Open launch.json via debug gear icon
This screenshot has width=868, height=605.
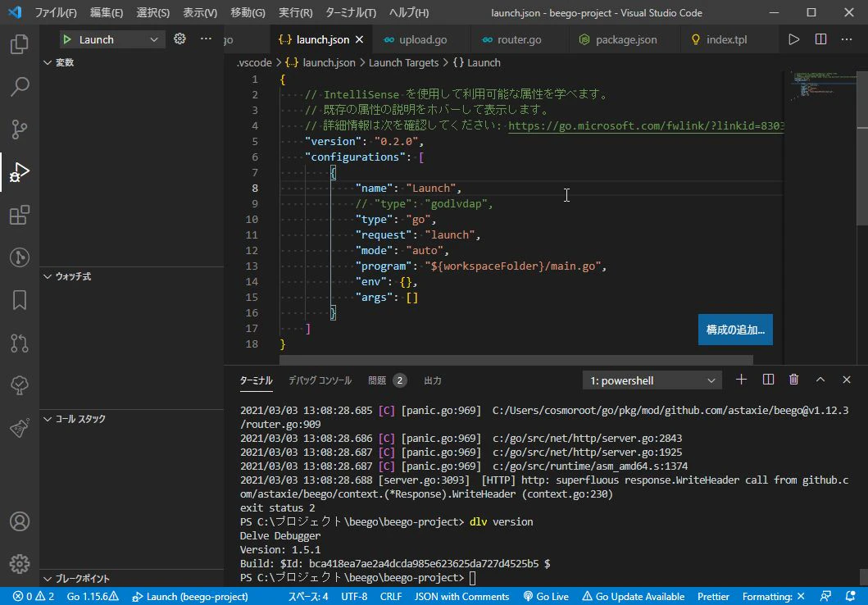(x=180, y=39)
